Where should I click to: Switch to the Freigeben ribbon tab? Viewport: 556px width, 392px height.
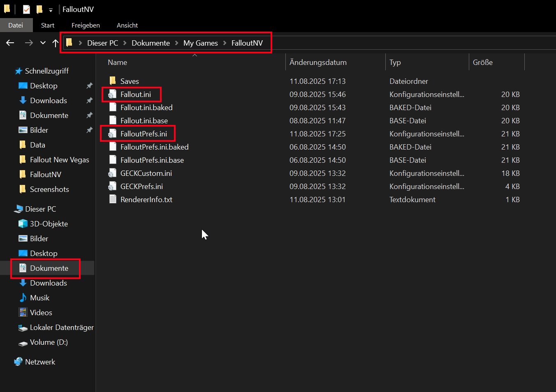click(86, 25)
